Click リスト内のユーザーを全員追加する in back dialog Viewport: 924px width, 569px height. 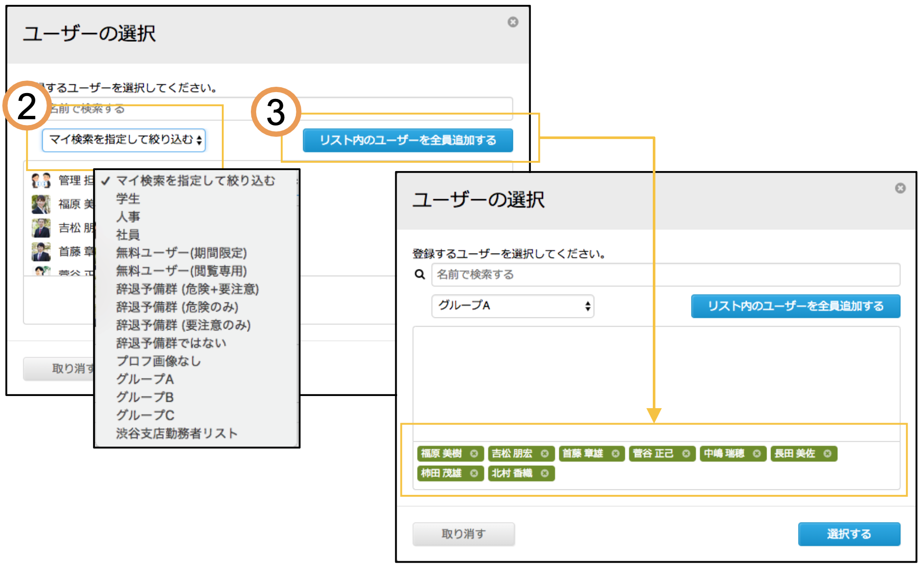pos(408,140)
